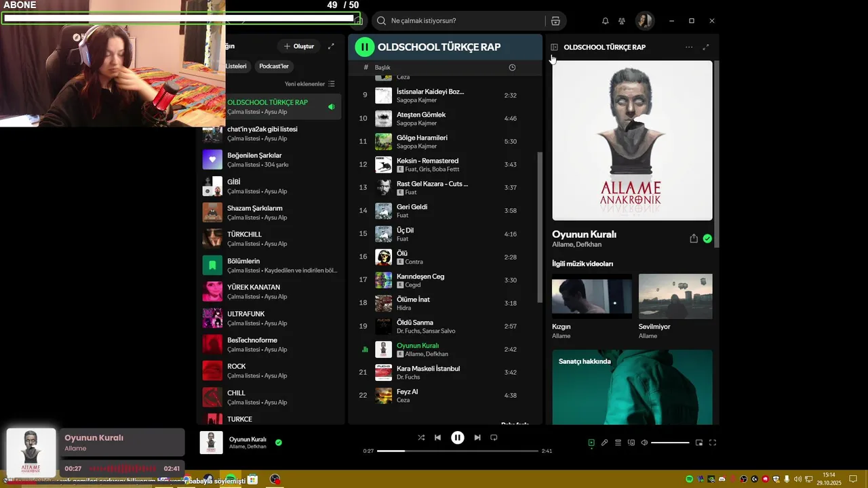Screen dimensions: 868x488
Task: Toggle the Now Playing view icon
Action: [x=591, y=443]
